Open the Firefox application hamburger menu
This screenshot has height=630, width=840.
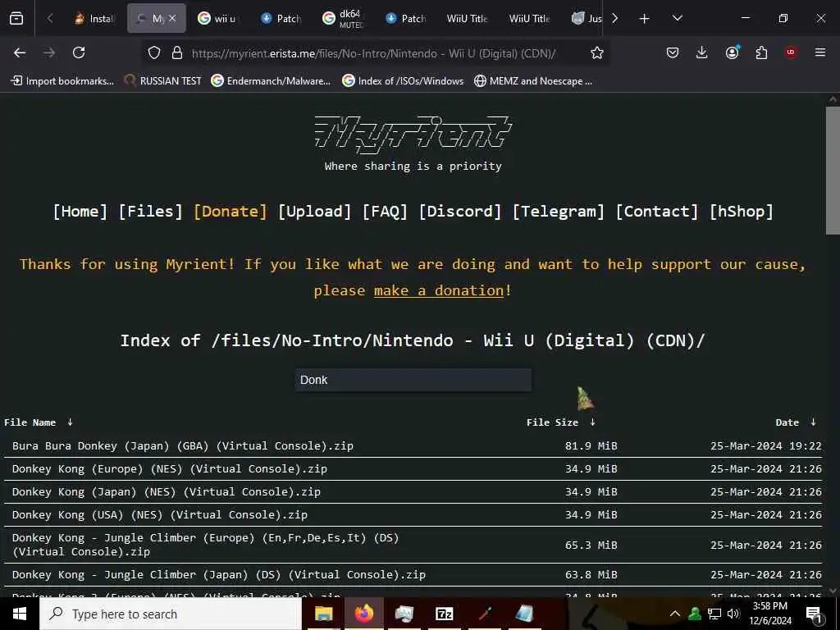tap(820, 52)
